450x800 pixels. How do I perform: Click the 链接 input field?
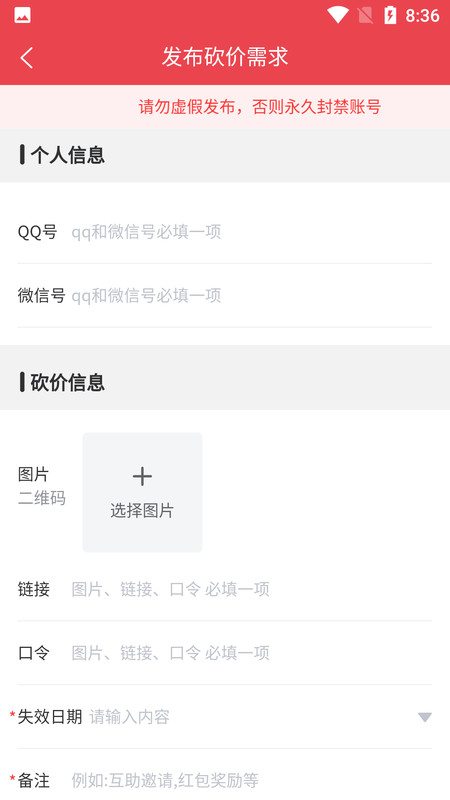pyautogui.click(x=251, y=589)
